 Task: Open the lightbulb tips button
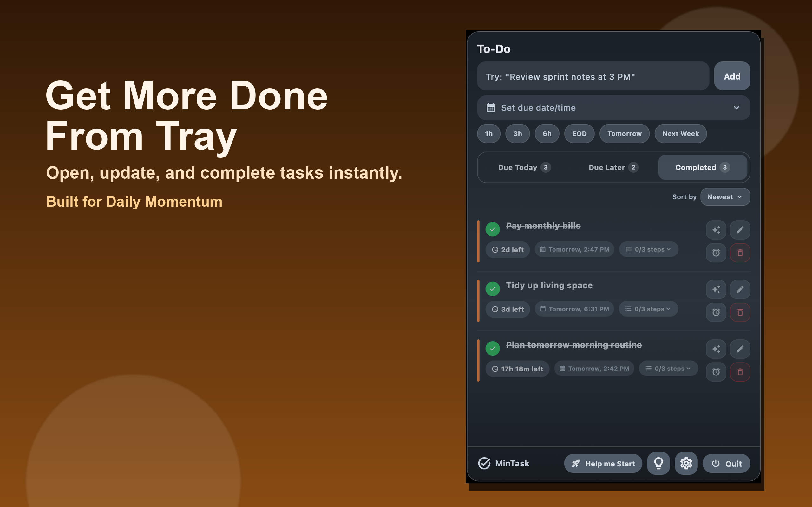pos(658,463)
